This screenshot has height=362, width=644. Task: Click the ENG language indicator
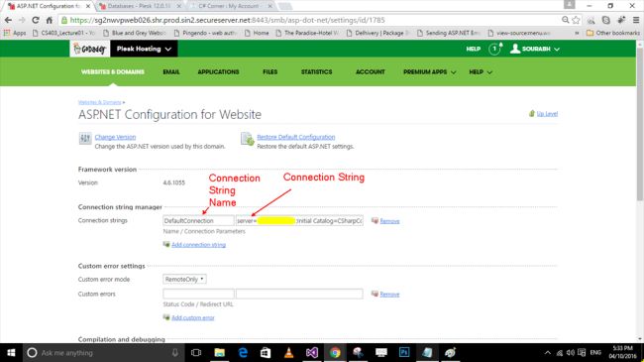[595, 352]
